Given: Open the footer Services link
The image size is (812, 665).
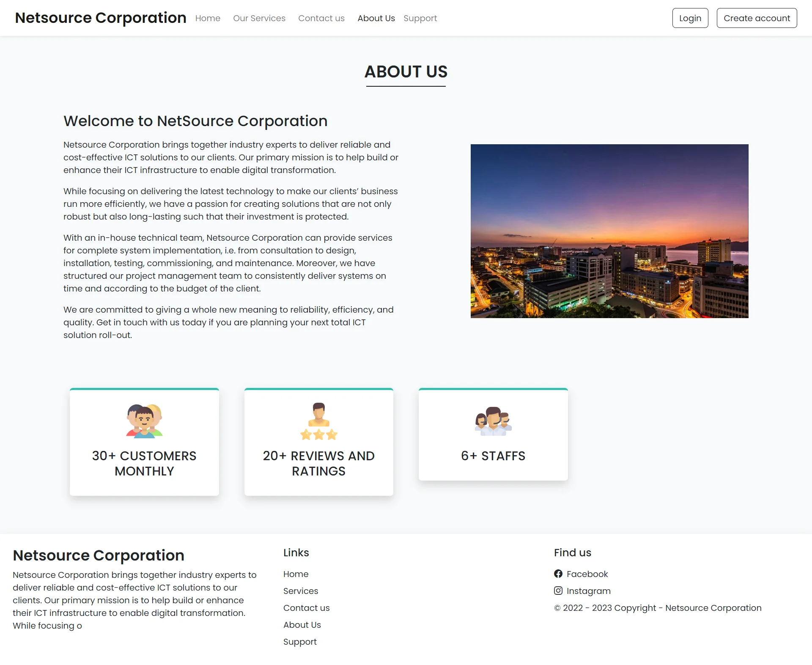Looking at the screenshot, I should click(x=300, y=591).
